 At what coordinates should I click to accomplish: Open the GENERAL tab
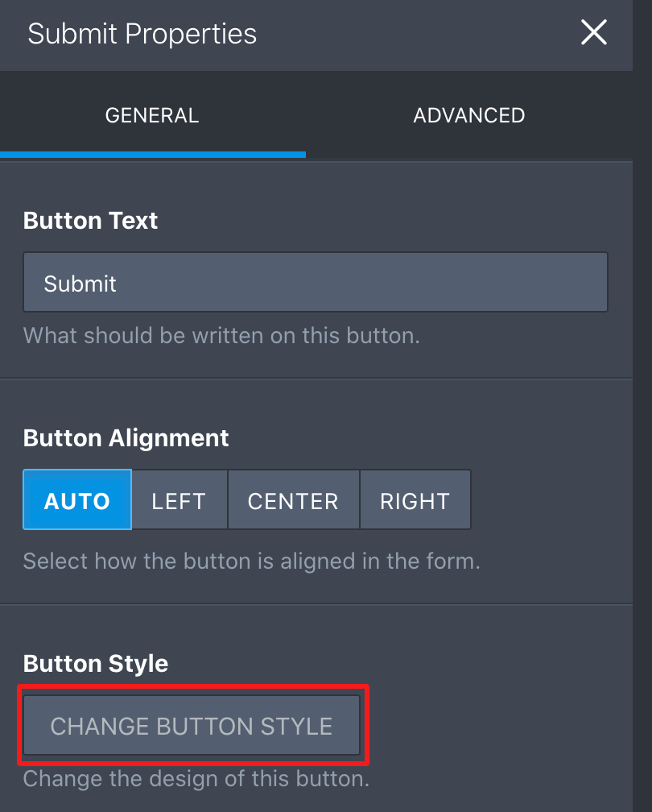pyautogui.click(x=152, y=115)
